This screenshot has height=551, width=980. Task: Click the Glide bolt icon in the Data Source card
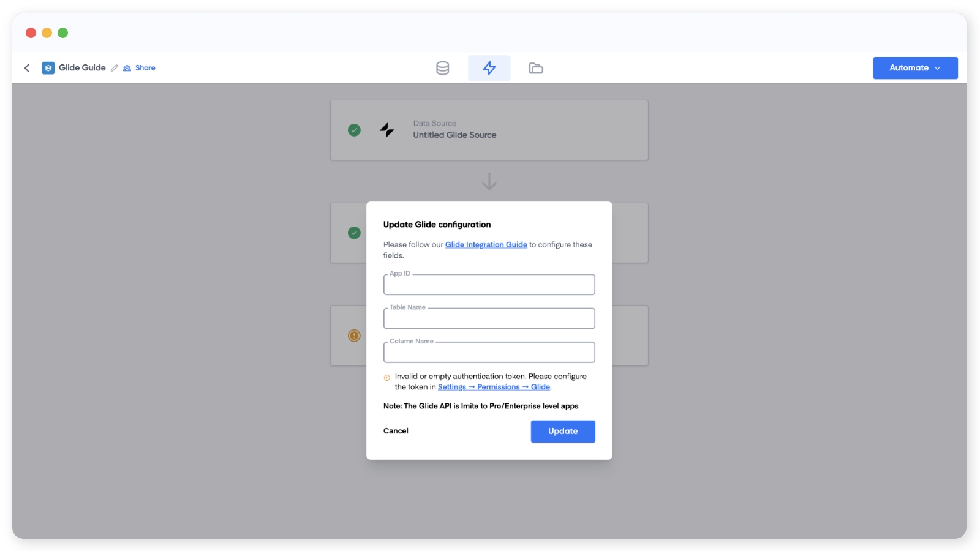(x=386, y=130)
